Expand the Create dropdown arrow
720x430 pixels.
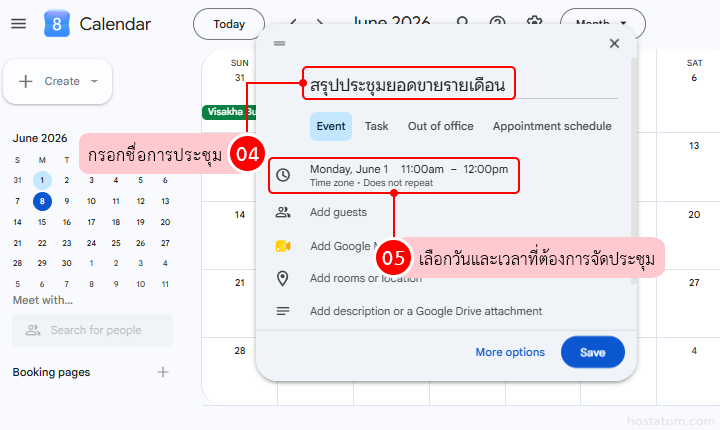[x=94, y=81]
